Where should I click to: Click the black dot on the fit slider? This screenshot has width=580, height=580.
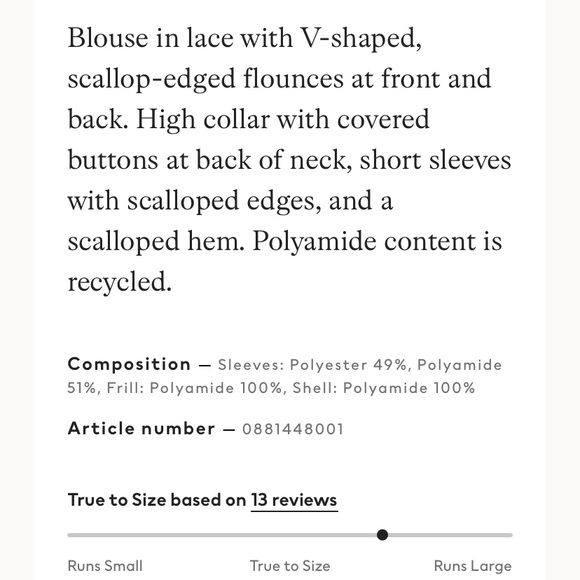point(382,535)
